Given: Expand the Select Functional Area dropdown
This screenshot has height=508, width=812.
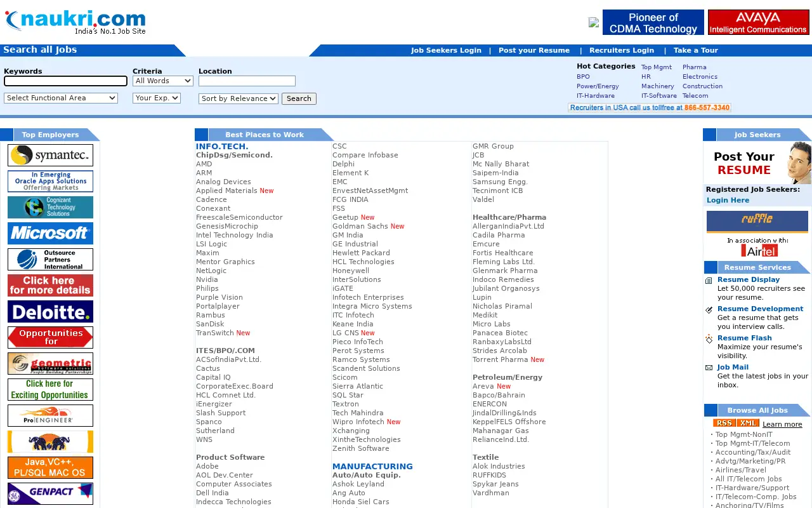Looking at the screenshot, I should [x=61, y=98].
